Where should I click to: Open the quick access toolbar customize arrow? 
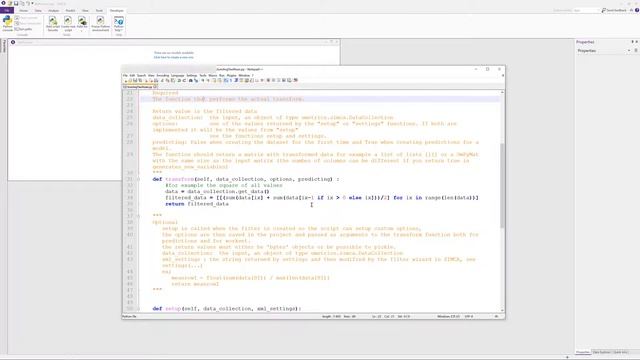click(32, 3)
